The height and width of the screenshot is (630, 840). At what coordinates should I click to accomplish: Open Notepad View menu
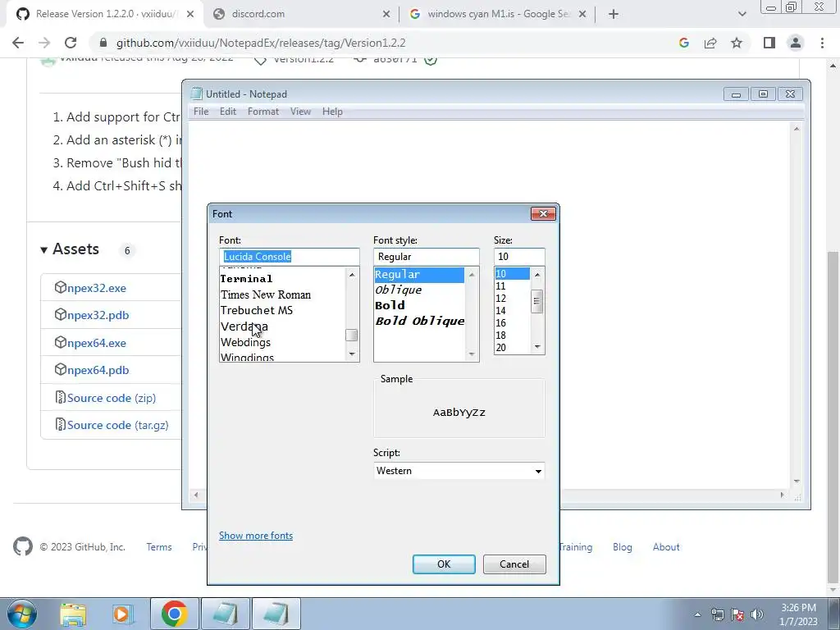pyautogui.click(x=300, y=112)
